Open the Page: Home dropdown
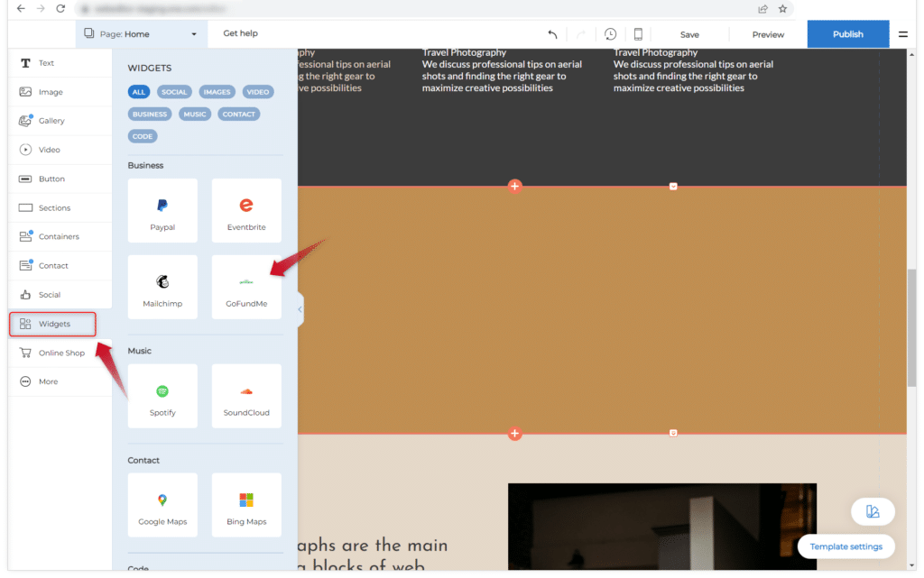This screenshot has width=924, height=578. click(x=141, y=34)
